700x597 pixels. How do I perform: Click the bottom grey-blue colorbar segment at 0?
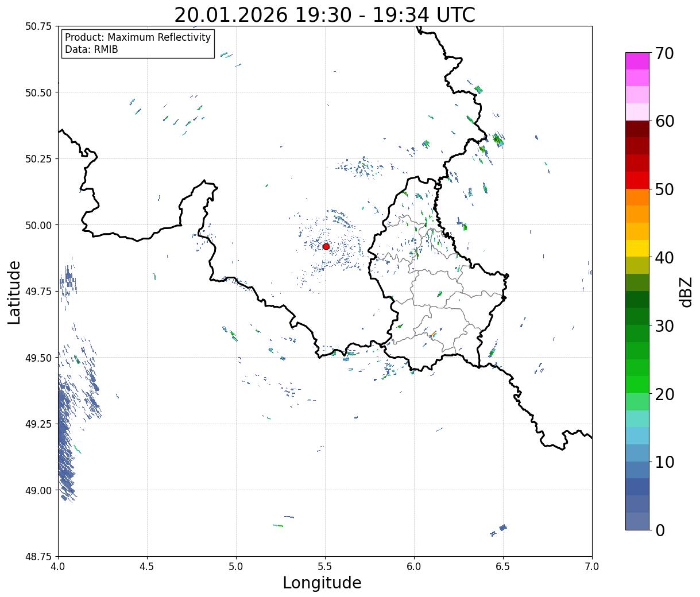[637, 521]
